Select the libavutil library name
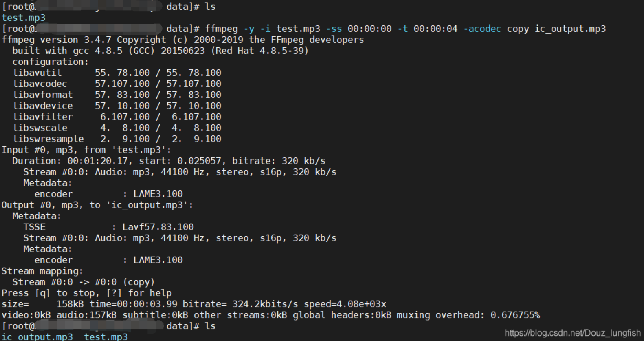Image resolution: width=644 pixels, height=341 pixels. [x=37, y=73]
